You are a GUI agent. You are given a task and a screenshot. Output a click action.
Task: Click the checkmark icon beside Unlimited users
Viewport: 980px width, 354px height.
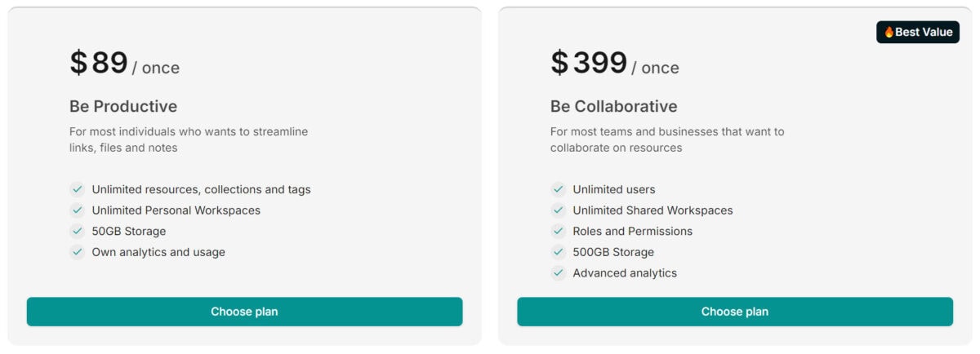coord(559,189)
